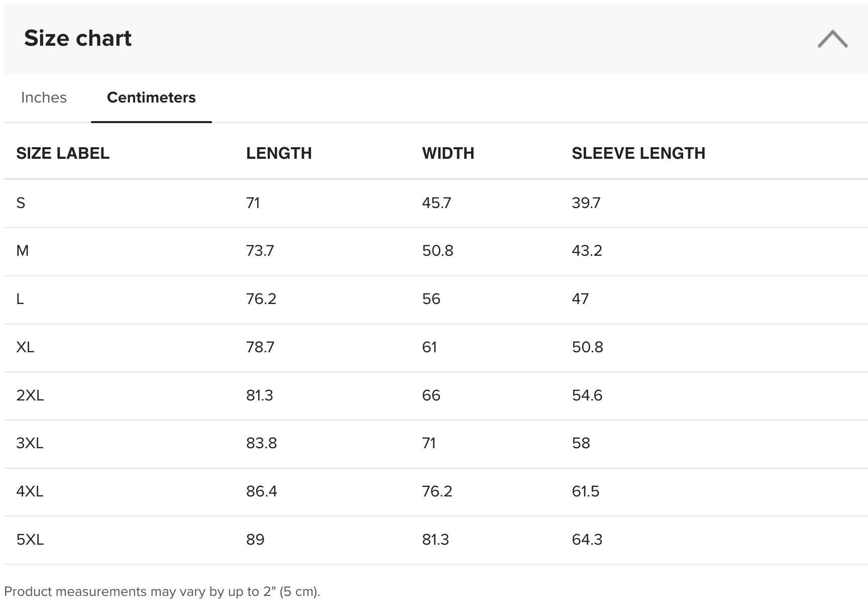
Task: Select the 3XL size row label
Action: 30,443
